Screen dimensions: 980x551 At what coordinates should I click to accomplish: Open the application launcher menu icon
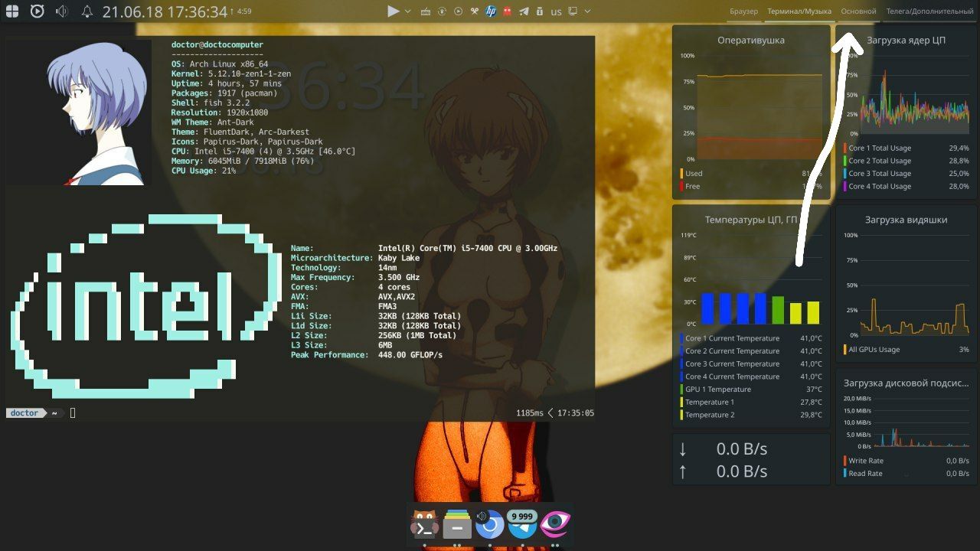pyautogui.click(x=13, y=11)
